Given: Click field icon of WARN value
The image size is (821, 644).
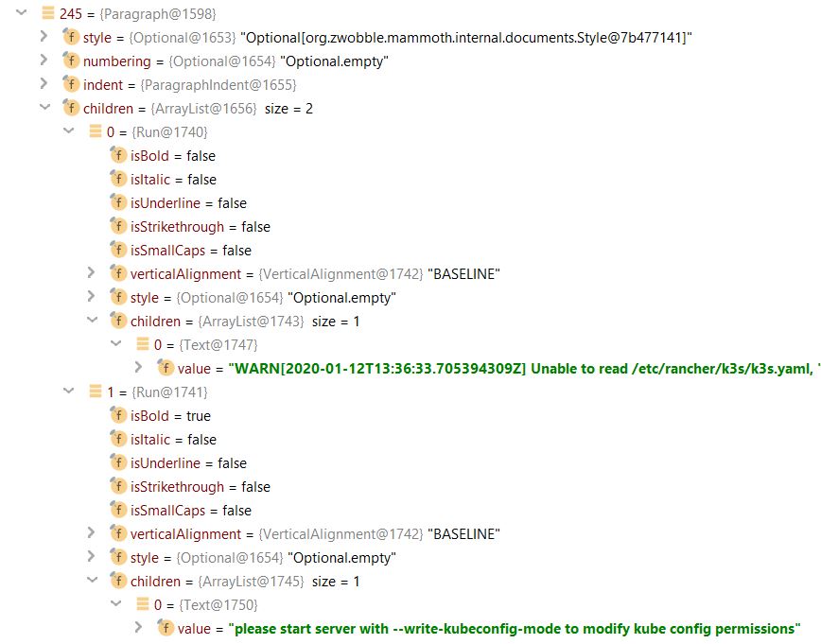Looking at the screenshot, I should 166,368.
